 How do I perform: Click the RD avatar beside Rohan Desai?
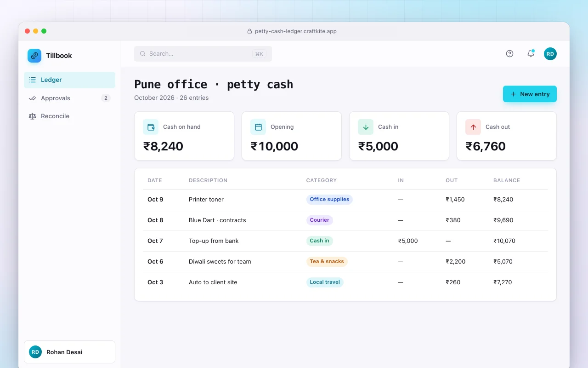coord(35,352)
